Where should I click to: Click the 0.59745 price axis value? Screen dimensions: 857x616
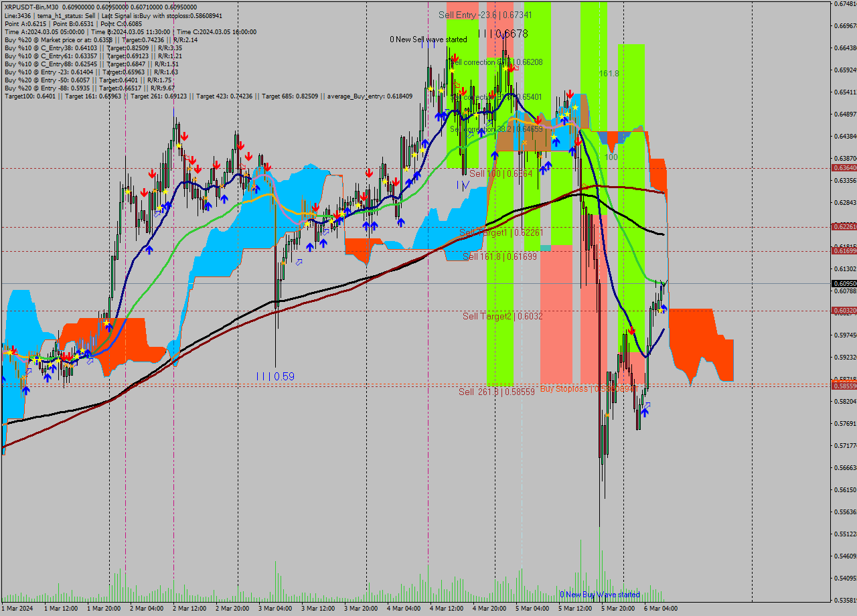[845, 335]
